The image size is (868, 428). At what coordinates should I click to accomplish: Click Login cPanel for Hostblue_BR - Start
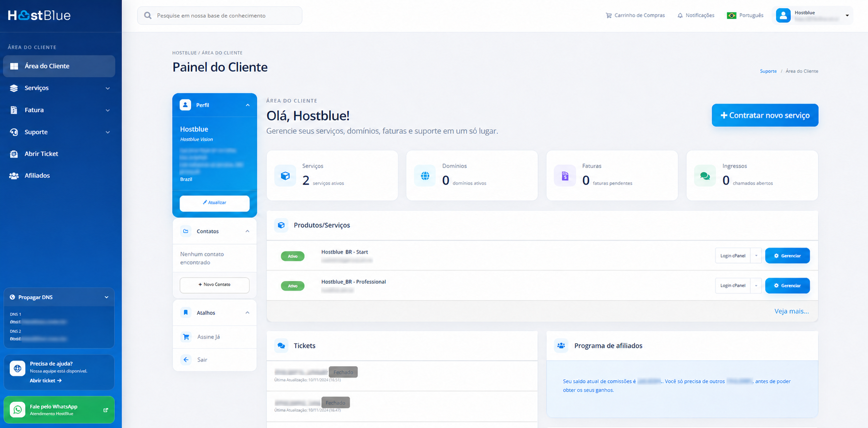click(733, 256)
